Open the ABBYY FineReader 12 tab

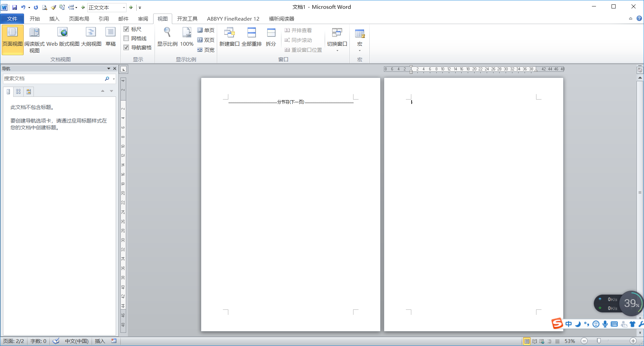233,19
